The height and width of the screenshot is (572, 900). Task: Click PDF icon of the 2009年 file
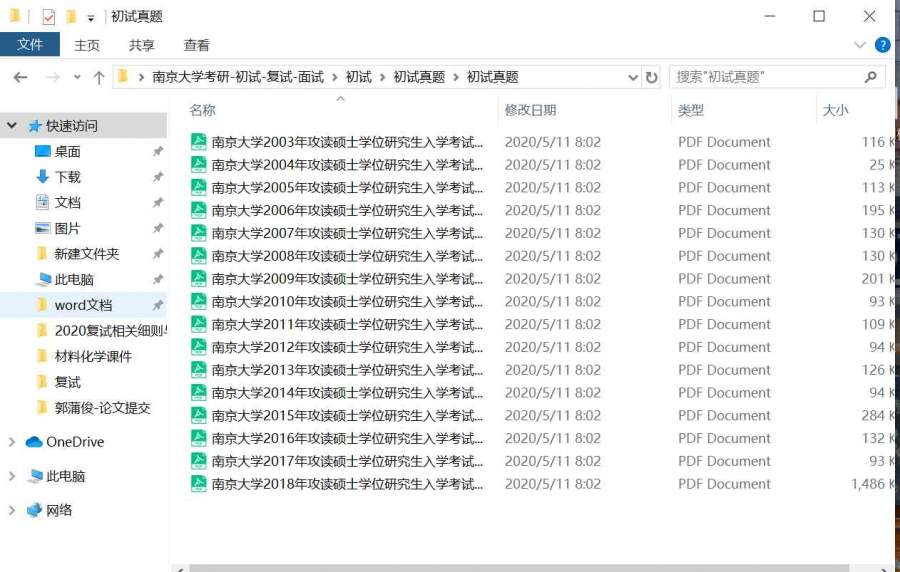pyautogui.click(x=199, y=279)
